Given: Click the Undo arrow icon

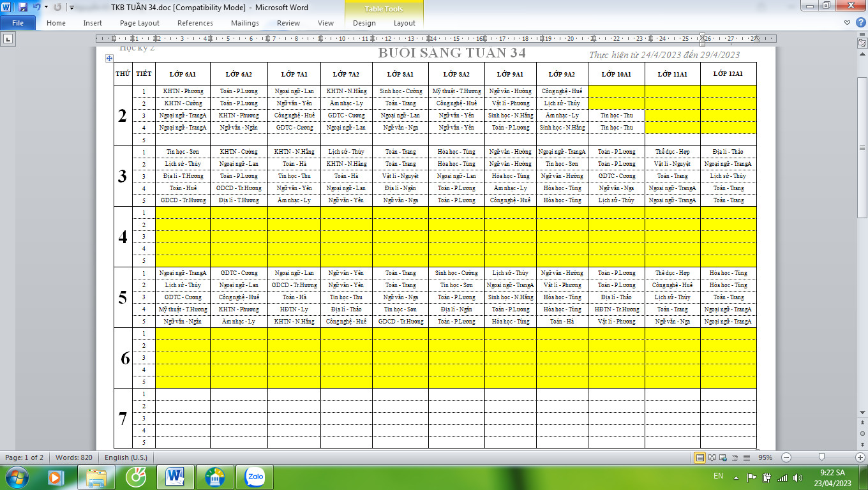Looking at the screenshot, I should click(x=36, y=8).
